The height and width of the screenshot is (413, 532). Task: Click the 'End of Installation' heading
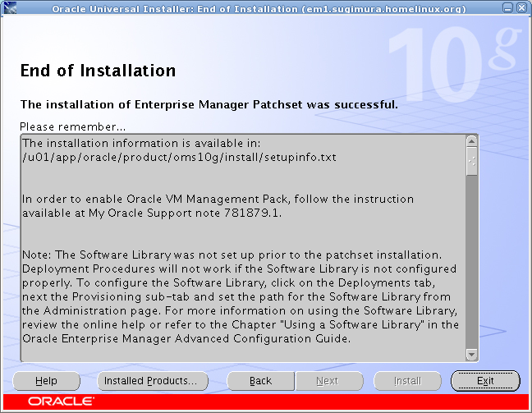(x=98, y=71)
